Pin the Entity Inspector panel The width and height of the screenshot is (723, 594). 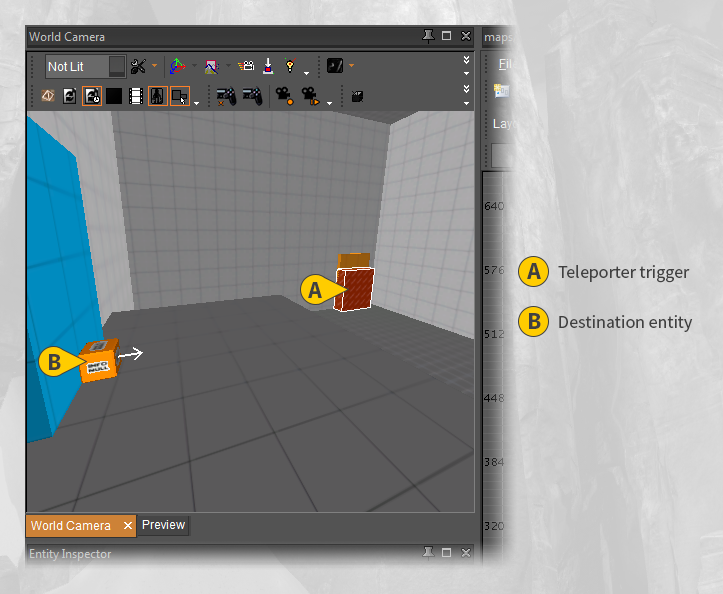tap(428, 552)
